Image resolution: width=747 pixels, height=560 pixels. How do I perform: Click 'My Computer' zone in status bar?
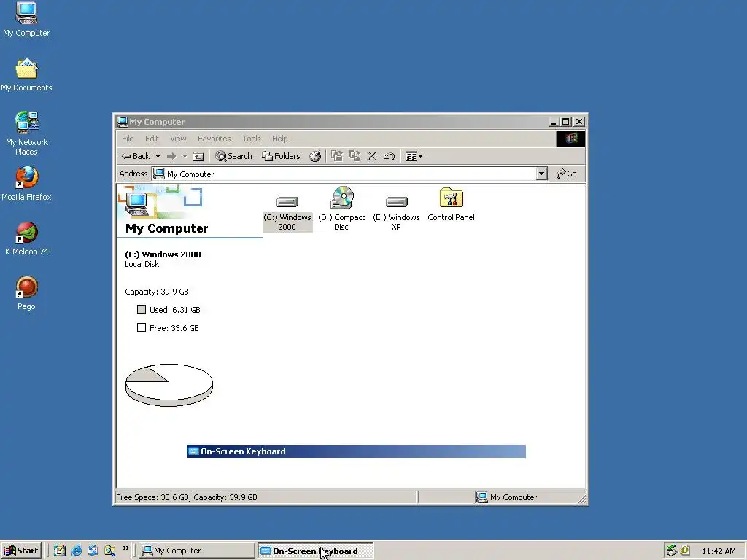point(529,497)
